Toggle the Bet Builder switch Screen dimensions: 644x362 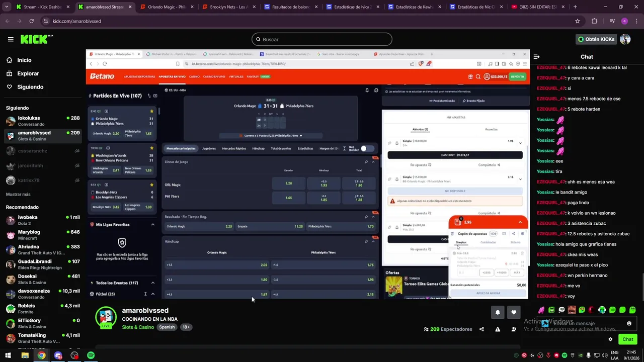367,148
